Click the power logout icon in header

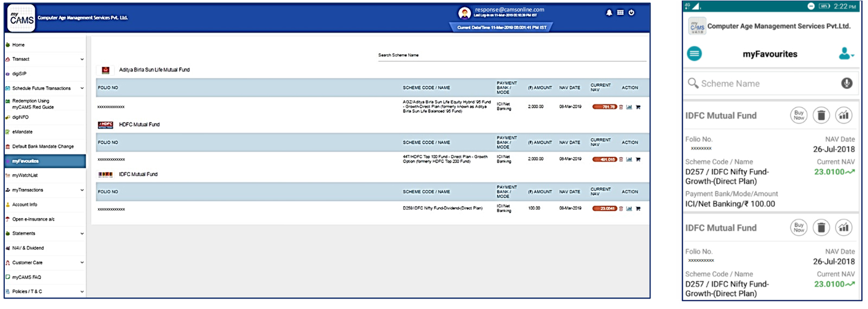(631, 12)
